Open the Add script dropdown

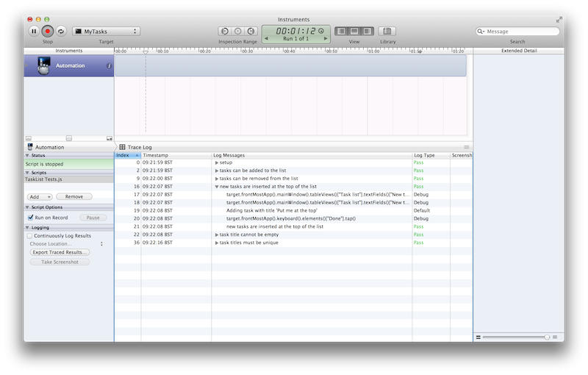pos(40,197)
